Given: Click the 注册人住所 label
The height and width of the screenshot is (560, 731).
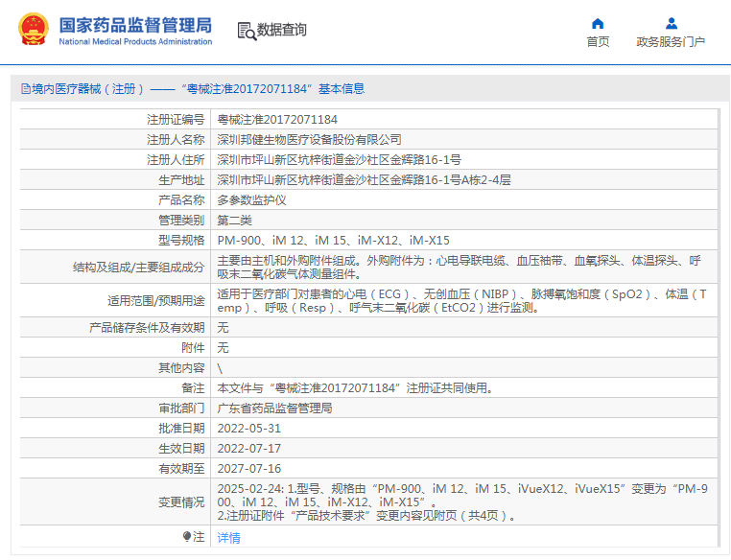Looking at the screenshot, I should (x=176, y=160).
